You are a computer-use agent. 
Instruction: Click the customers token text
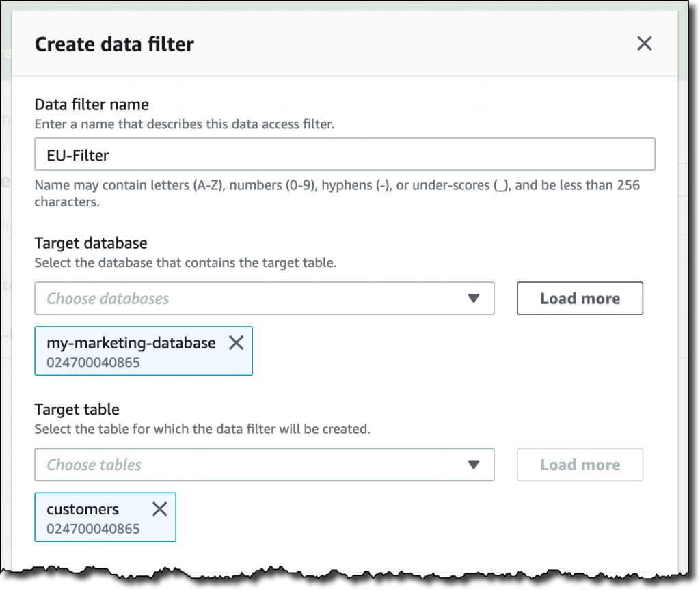point(83,509)
